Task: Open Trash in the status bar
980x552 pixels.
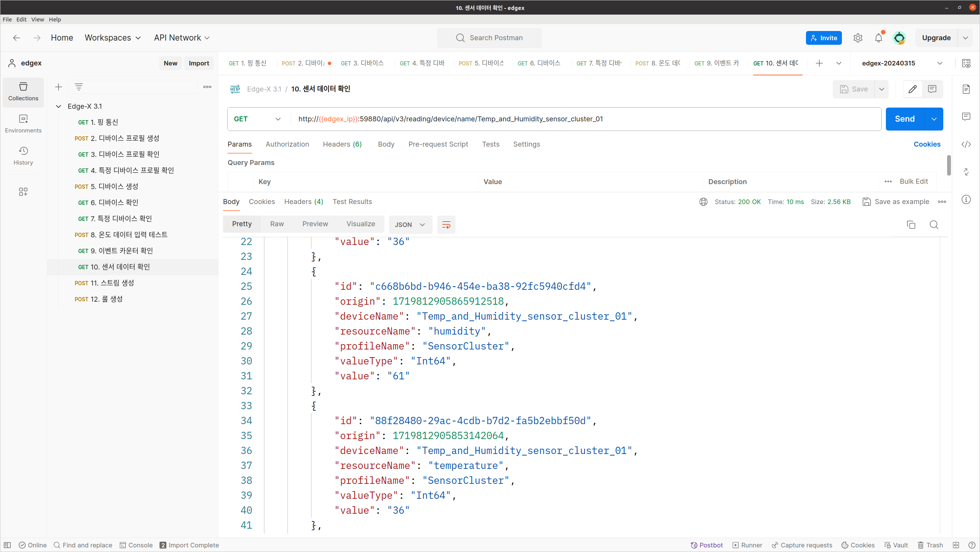Action: [x=930, y=545]
